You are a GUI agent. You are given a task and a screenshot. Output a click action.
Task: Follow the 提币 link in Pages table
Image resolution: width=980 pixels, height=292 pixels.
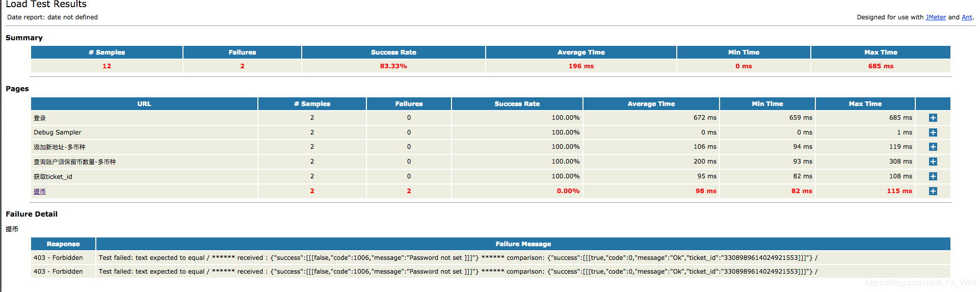[40, 192]
